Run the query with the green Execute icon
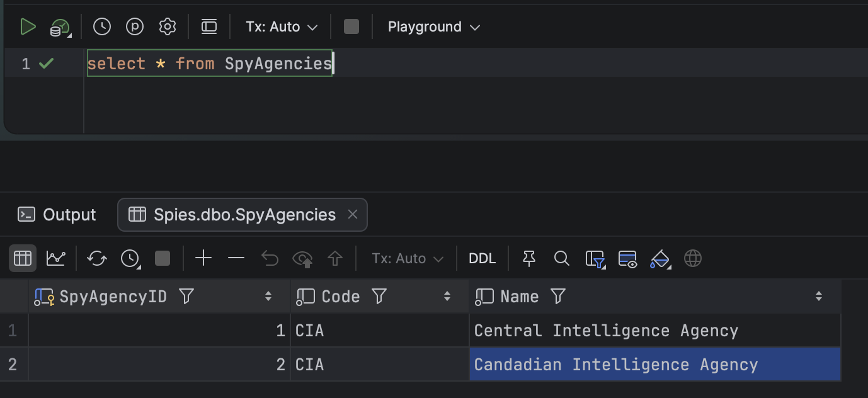 click(28, 26)
